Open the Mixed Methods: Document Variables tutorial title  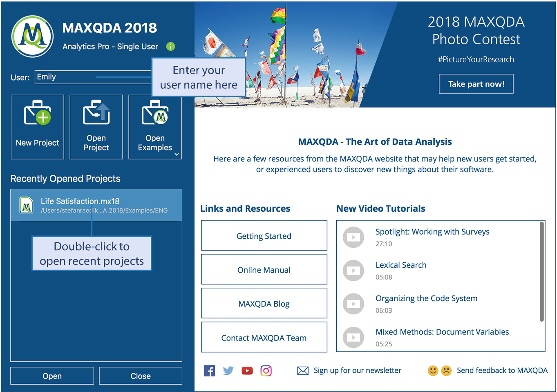point(442,332)
